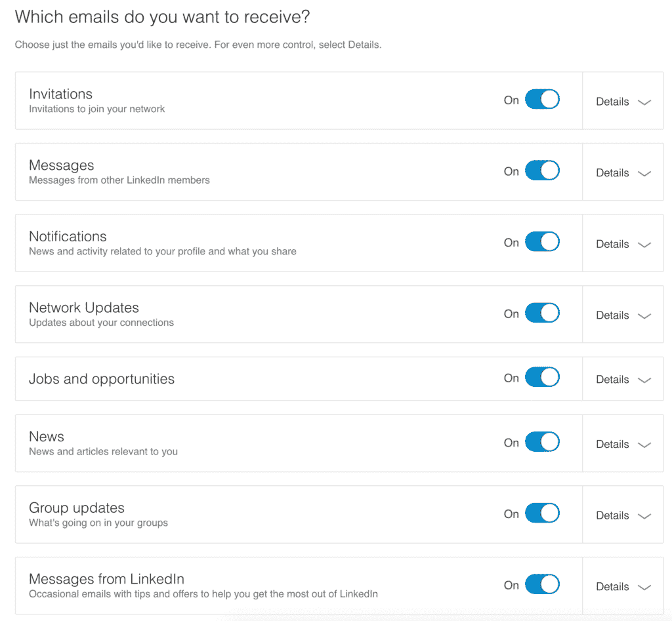Switch off Network Updates emails
Viewport: 672px width, 621px height.
pyautogui.click(x=542, y=313)
